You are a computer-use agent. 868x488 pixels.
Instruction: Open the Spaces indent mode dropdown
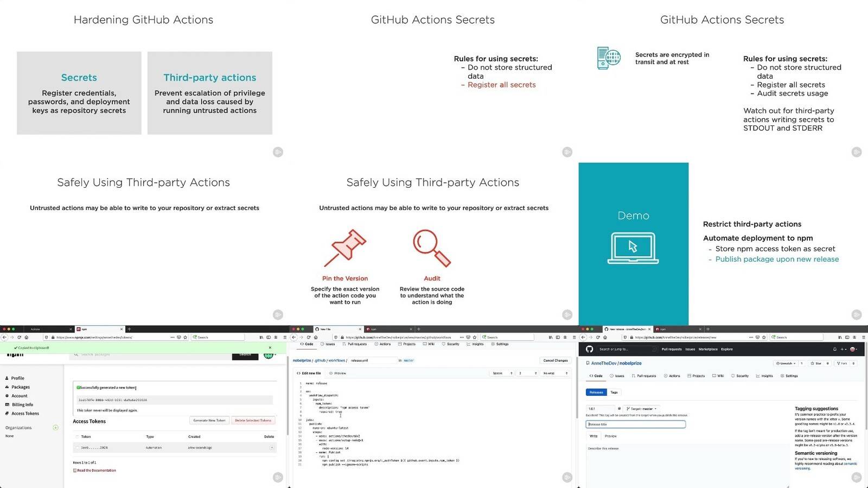(502, 373)
